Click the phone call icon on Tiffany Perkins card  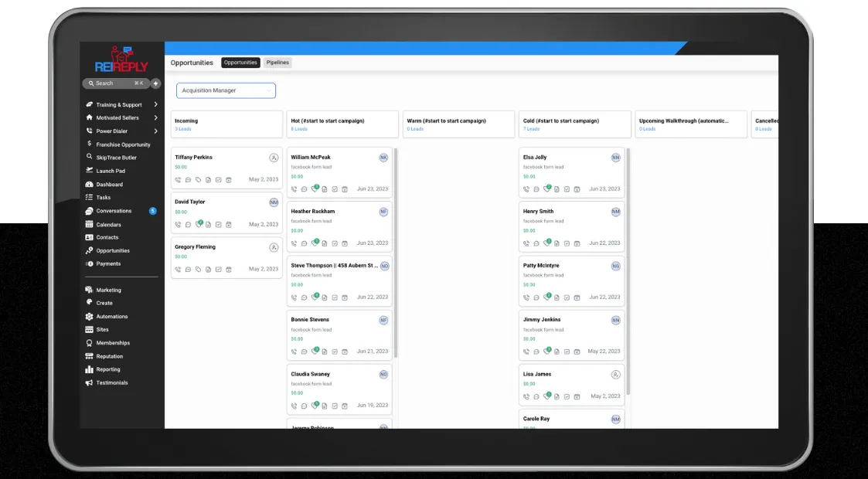[x=178, y=180]
